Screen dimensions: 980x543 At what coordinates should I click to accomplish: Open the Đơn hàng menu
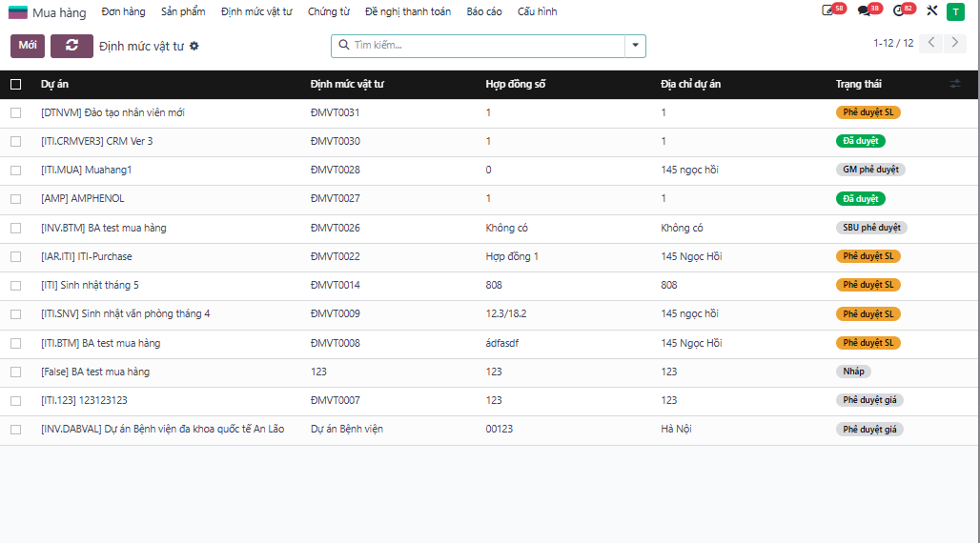tap(123, 11)
